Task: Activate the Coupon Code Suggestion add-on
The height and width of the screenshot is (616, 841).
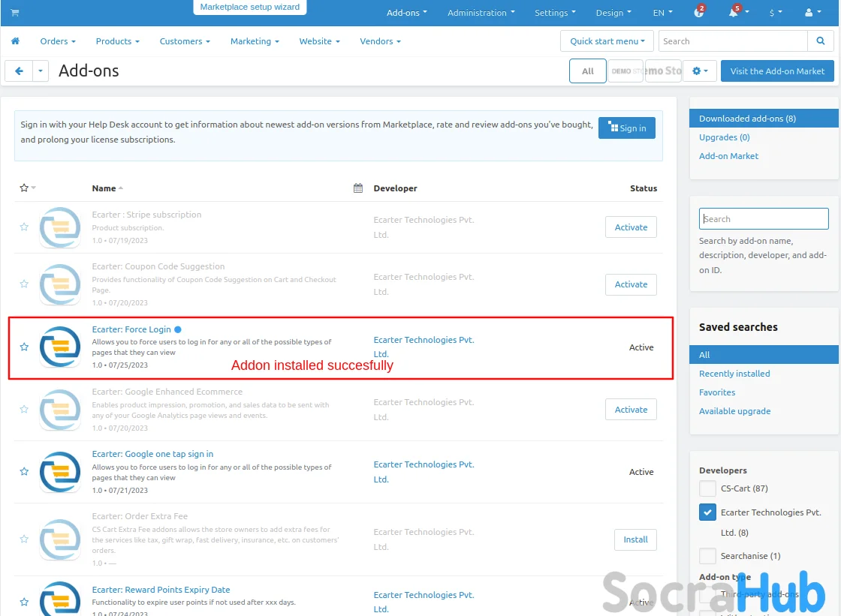Action: [631, 284]
